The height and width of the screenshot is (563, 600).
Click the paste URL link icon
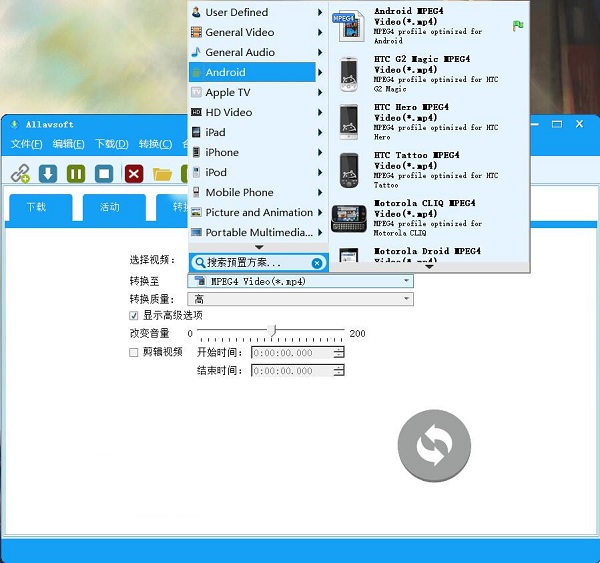pos(20,174)
